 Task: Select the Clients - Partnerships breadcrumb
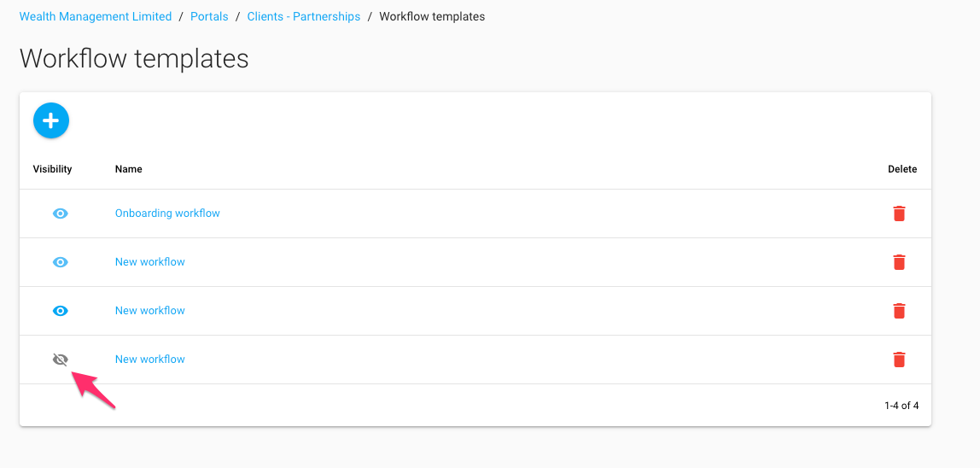(x=304, y=17)
